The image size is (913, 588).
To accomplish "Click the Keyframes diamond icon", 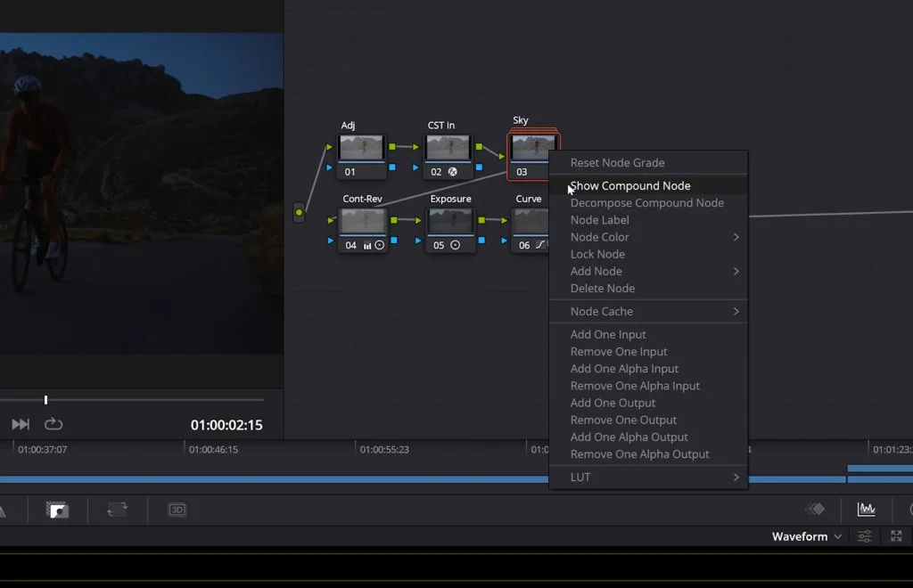I will (814, 509).
